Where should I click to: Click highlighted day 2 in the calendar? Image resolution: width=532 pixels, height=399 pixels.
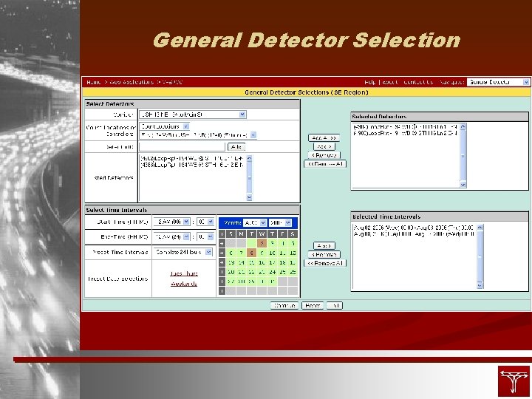coord(262,243)
